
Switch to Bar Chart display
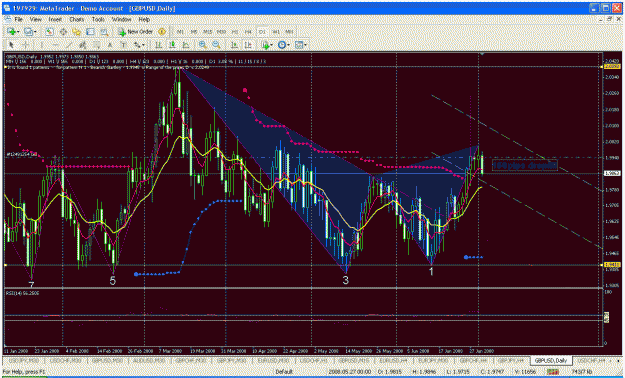pos(158,45)
